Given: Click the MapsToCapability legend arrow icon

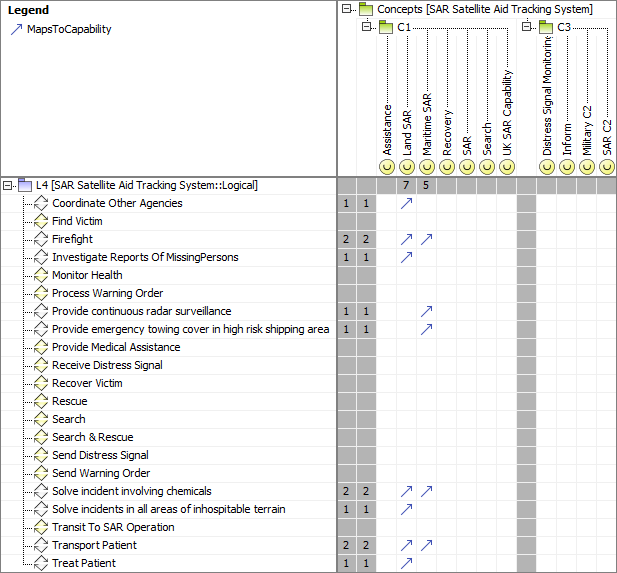Looking at the screenshot, I should [17, 30].
